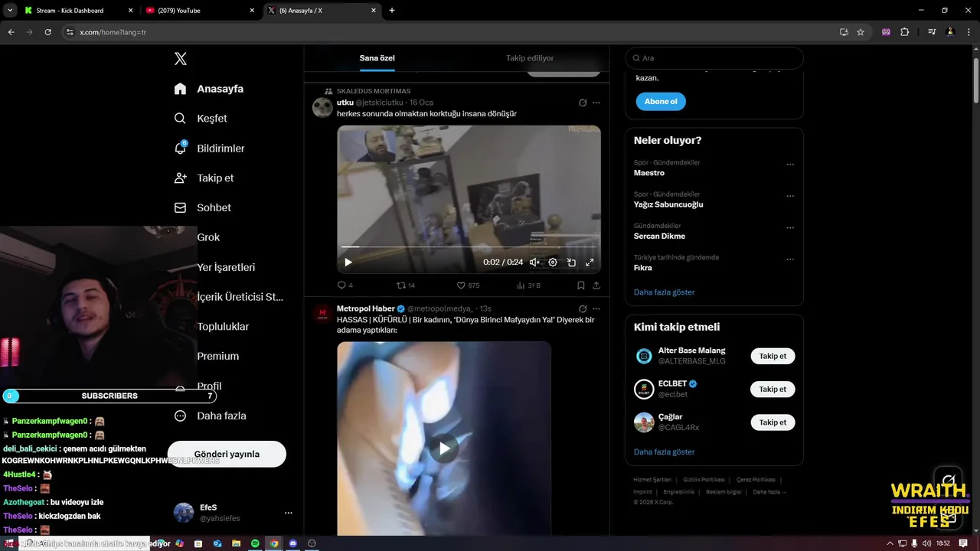
Task: View utku's post analytics
Action: pyautogui.click(x=528, y=285)
